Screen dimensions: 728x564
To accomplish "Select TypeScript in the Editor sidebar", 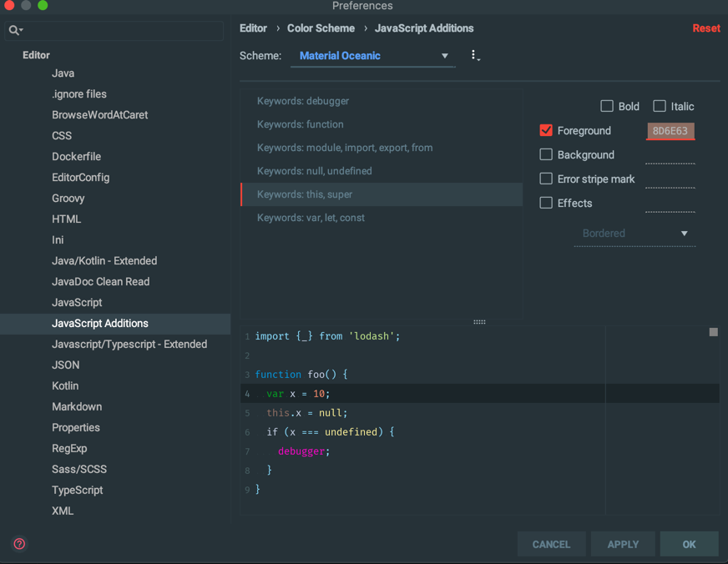I will [x=78, y=490].
